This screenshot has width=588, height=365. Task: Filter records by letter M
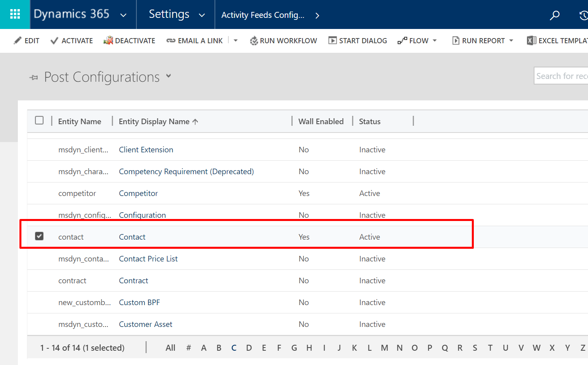384,348
